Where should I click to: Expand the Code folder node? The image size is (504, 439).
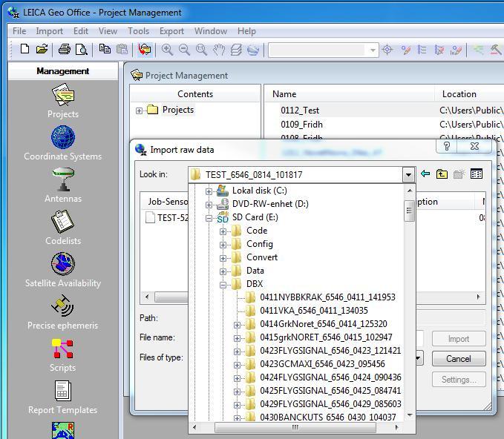[223, 231]
